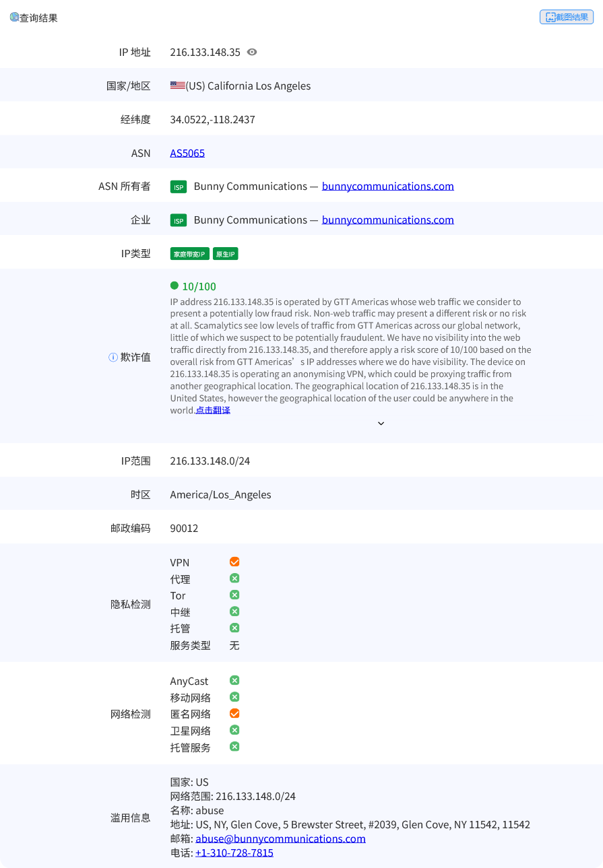
Task: Click the globe icon beside 查询结果
Action: click(x=14, y=18)
